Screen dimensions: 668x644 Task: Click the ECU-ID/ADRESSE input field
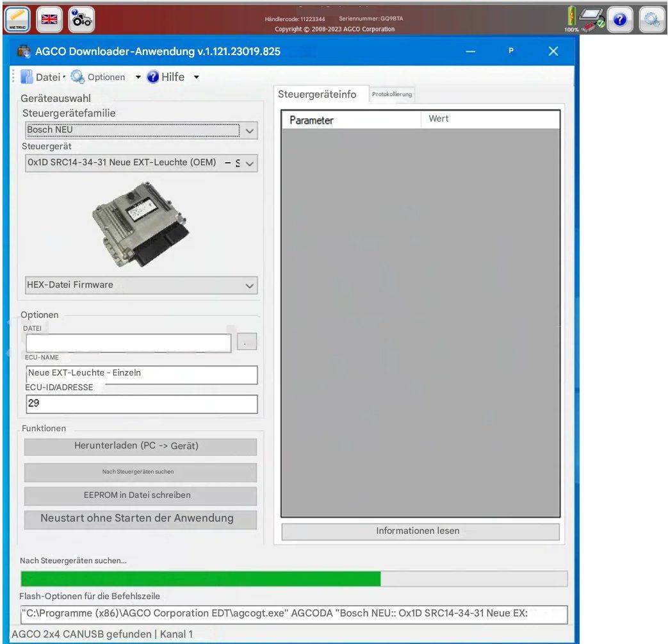click(142, 404)
